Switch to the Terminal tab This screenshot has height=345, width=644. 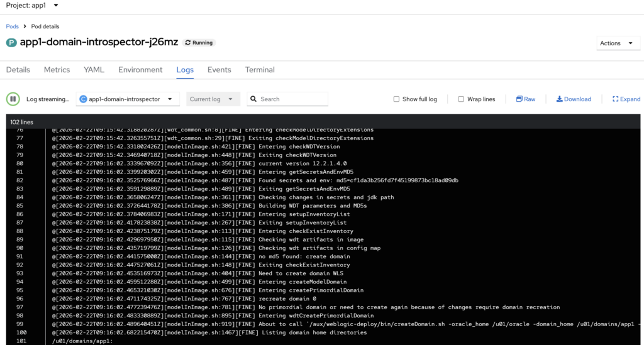[260, 70]
